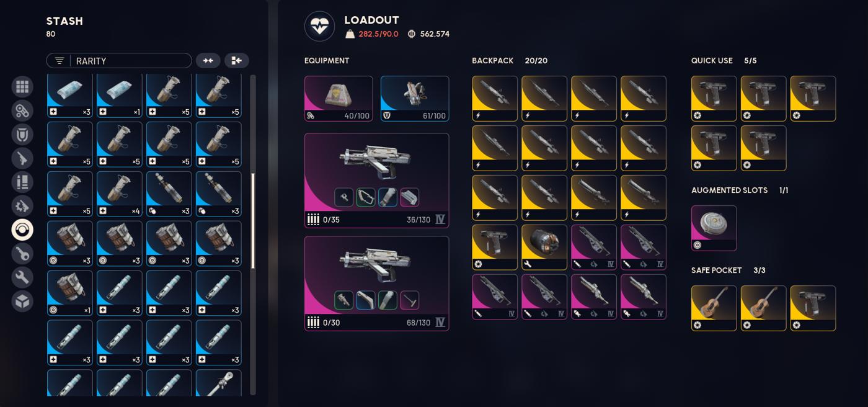The image size is (868, 407).
Task: Select the highlighted quick-use filter toggle
Action: (22, 230)
